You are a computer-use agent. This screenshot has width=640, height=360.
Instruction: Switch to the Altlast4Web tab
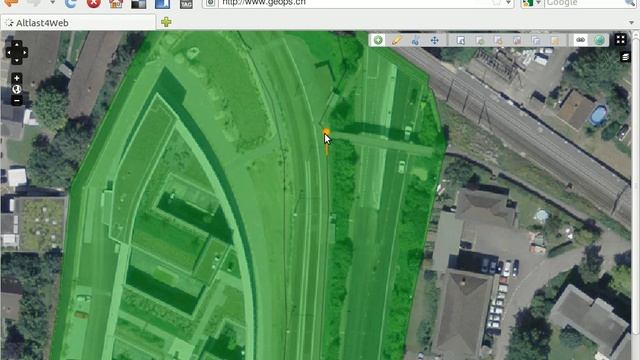[x=78, y=23]
